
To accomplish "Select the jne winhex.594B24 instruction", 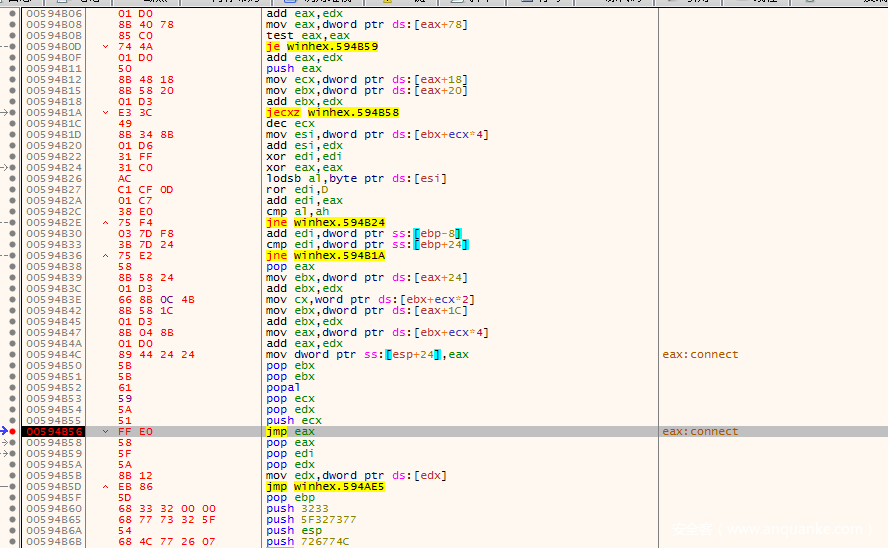I will [325, 223].
